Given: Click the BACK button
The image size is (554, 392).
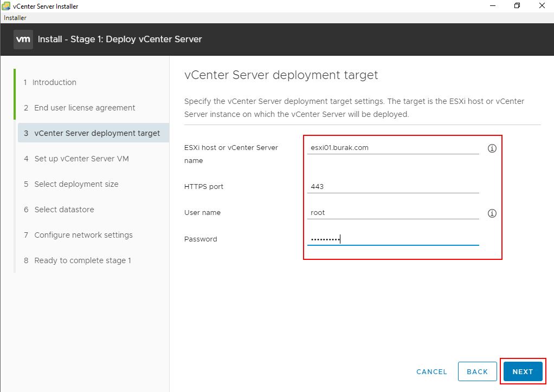Looking at the screenshot, I should 477,371.
